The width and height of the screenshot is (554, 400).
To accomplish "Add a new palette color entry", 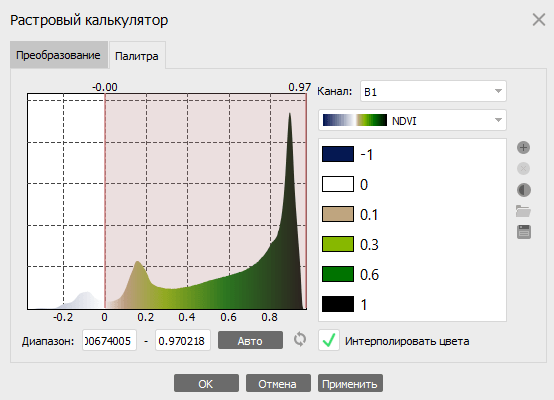I will point(523,148).
